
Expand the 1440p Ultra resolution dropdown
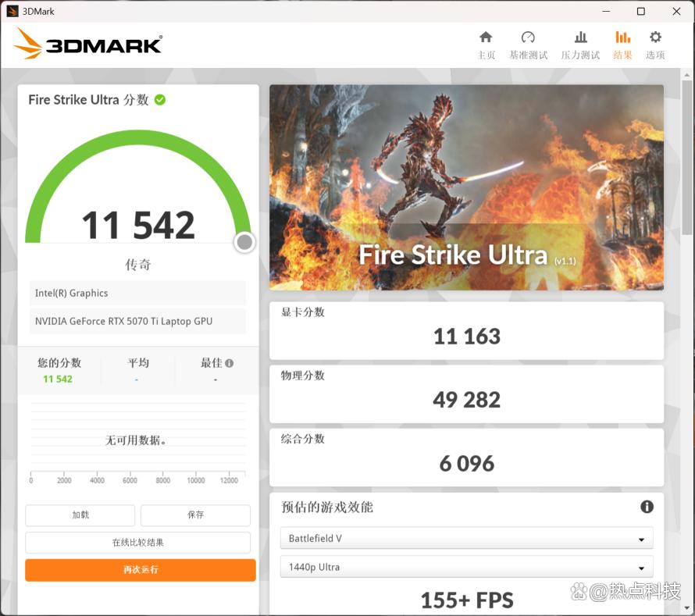[x=467, y=568]
